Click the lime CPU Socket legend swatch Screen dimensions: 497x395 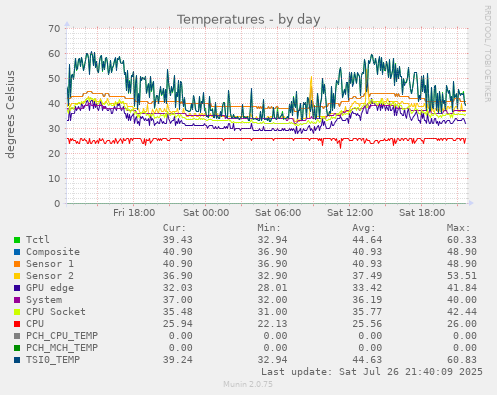coord(17,312)
